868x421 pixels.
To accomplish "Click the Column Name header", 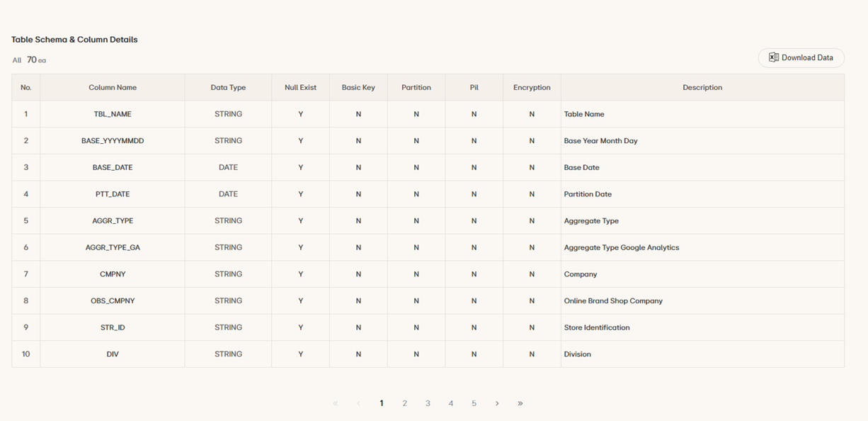I will 113,88.
